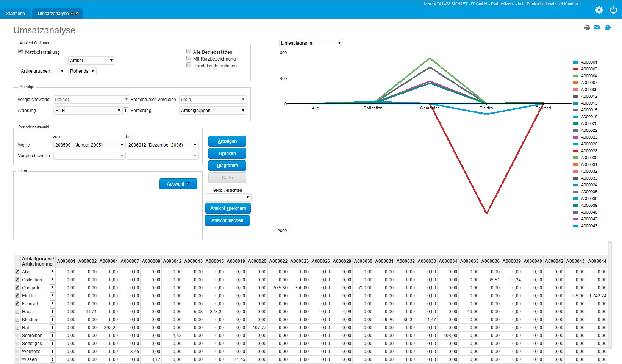
Task: Open the Roherlös dropdown
Action: 82,71
